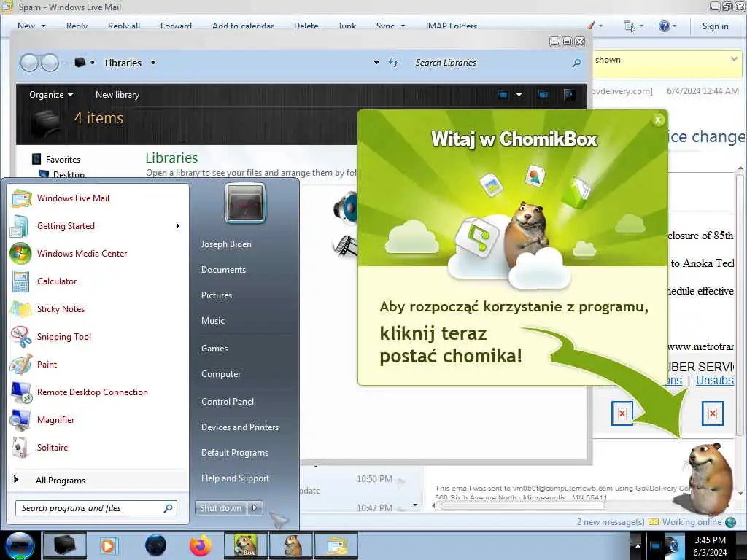Click the Unsubscribe link in the email

(715, 380)
